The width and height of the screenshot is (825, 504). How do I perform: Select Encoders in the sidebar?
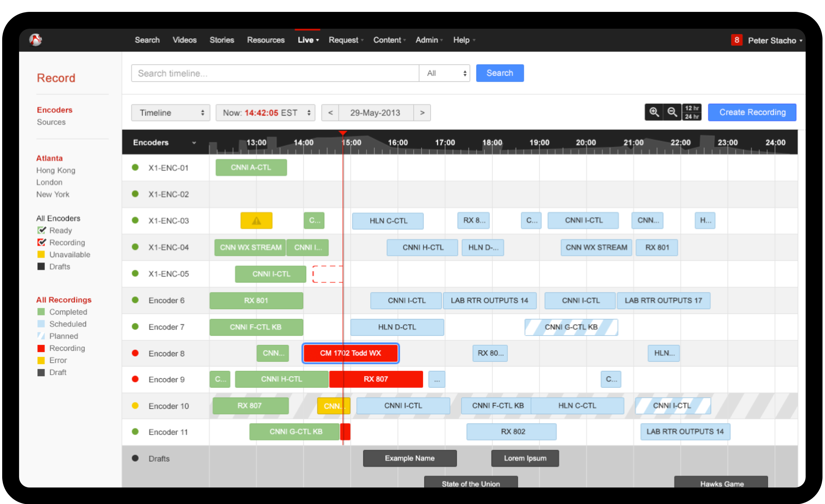(x=55, y=110)
